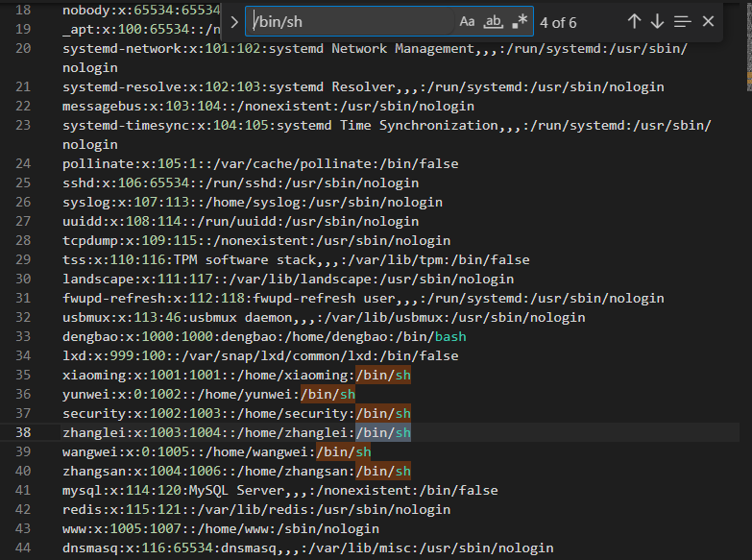Viewport: 752px width, 560px height.
Task: Click the messagebus user entry line
Action: [268, 106]
